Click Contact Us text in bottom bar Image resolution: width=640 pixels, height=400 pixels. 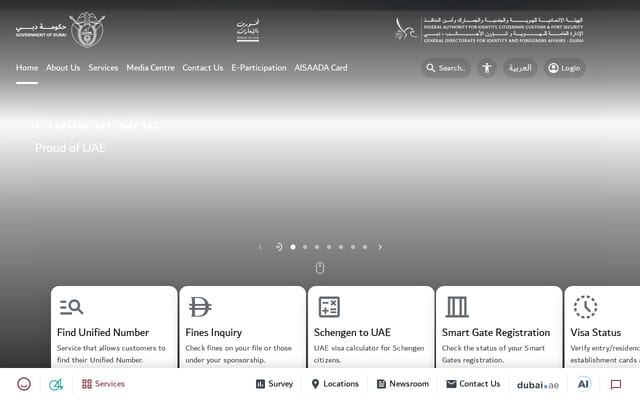tap(480, 384)
